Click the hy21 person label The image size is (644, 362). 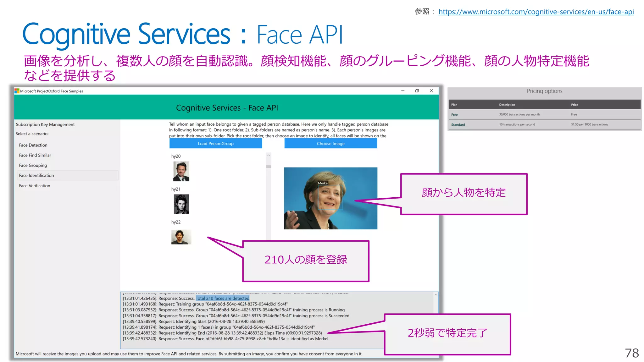(176, 189)
